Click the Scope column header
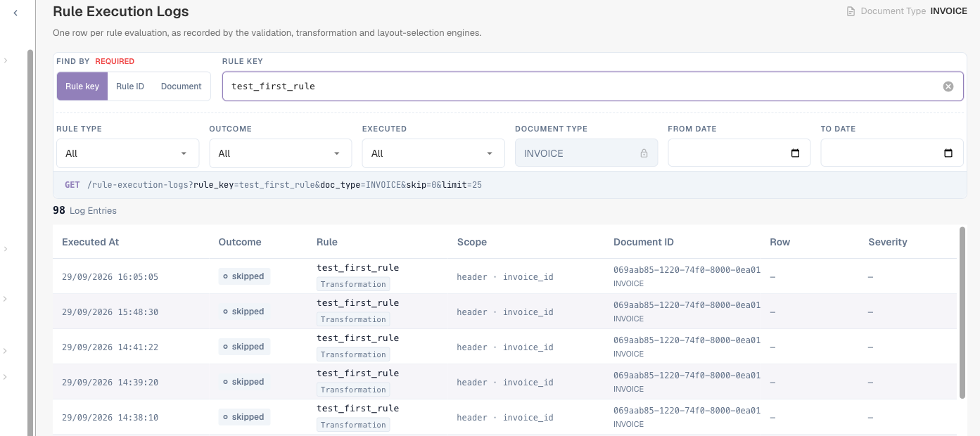The width and height of the screenshot is (980, 436). pos(472,242)
